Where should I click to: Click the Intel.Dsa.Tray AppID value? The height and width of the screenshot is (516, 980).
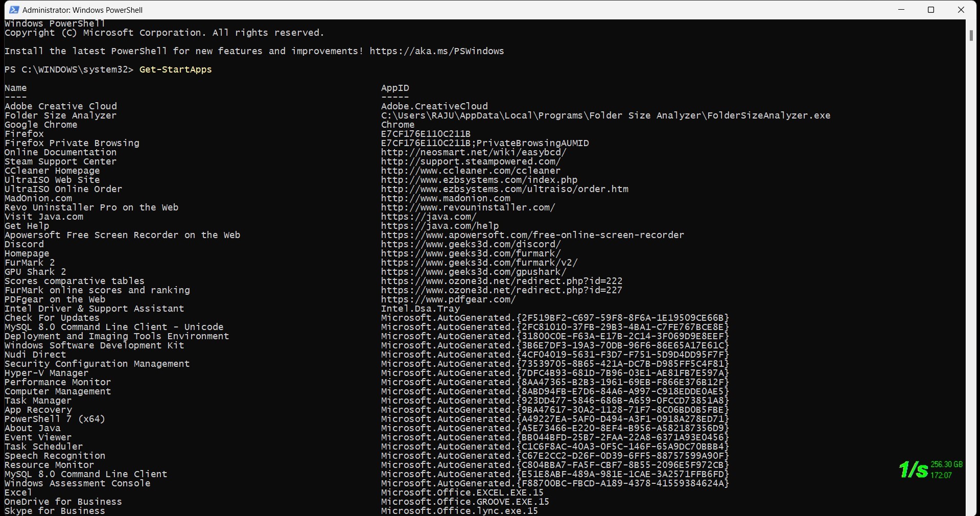421,309
